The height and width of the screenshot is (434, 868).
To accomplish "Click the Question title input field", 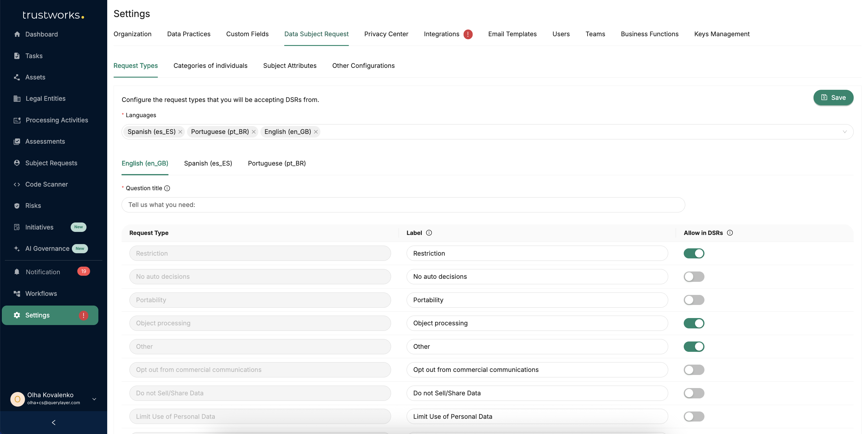I will click(403, 205).
